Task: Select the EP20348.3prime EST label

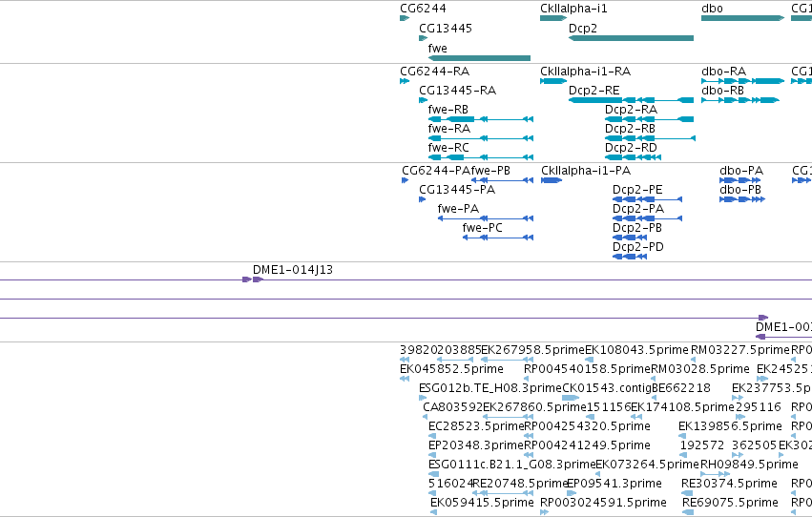Action: [476, 445]
